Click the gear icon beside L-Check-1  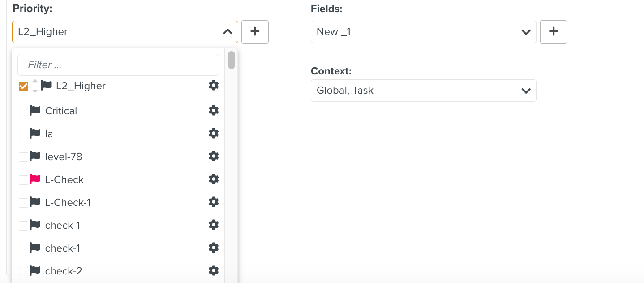click(214, 202)
